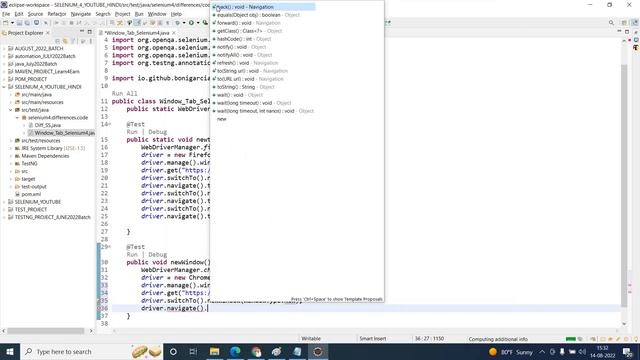Screen dimensions: 640x360
Task: Click Debug link above newWindow method
Action: coord(158,255)
